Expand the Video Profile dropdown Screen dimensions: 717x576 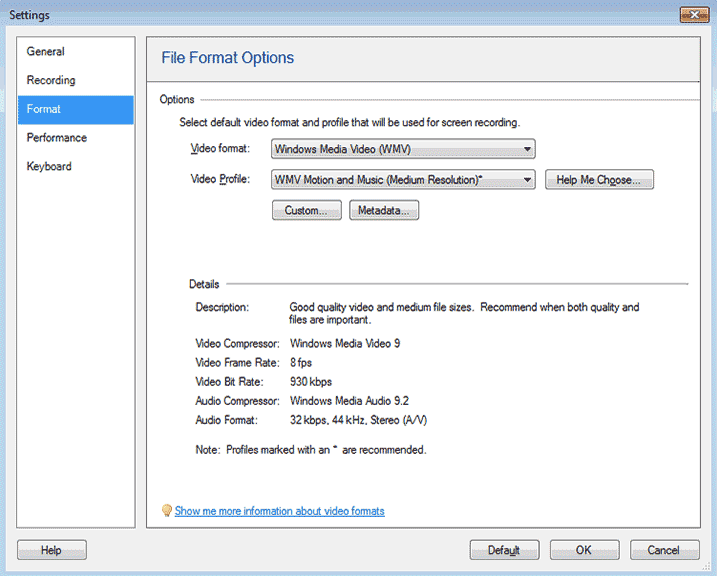pos(403,180)
